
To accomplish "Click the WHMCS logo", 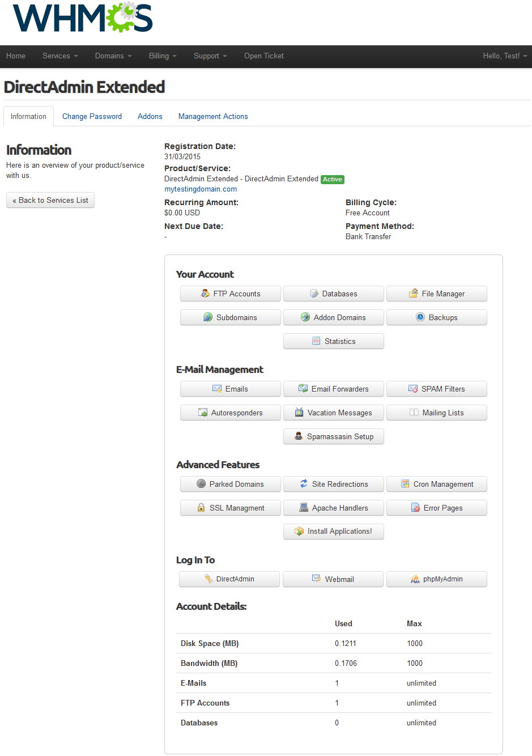I will pyautogui.click(x=83, y=18).
